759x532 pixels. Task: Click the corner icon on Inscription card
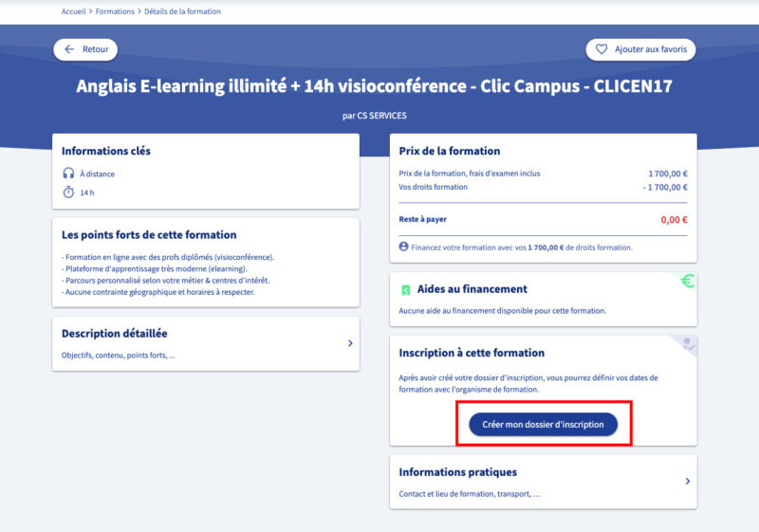pos(687,344)
